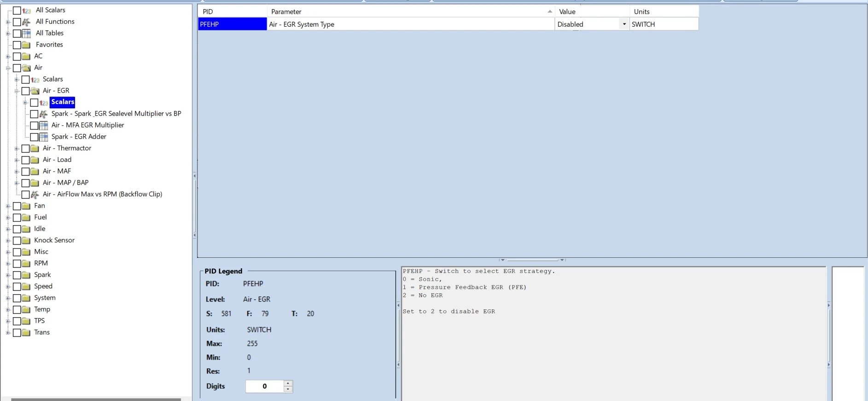
Task: Click the Misc folder icon
Action: pos(26,252)
